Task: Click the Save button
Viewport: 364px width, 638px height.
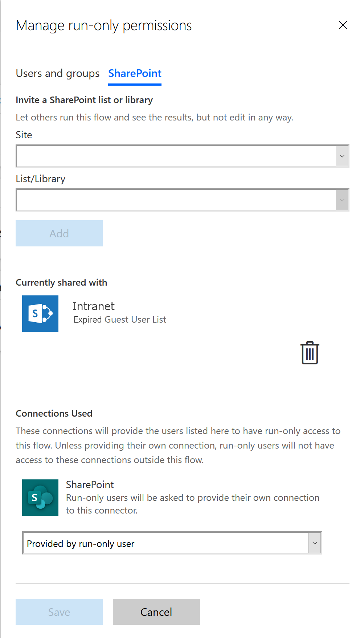Action: click(x=59, y=612)
